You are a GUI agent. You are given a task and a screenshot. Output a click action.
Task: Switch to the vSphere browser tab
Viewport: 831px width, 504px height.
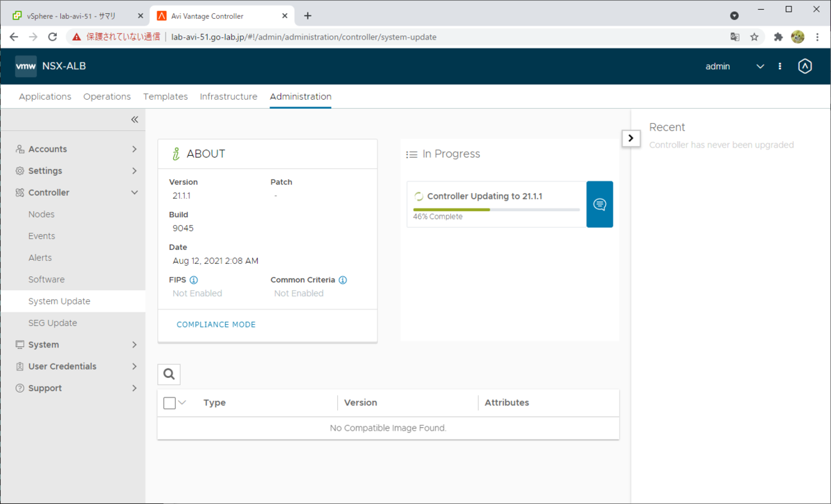[x=76, y=16]
